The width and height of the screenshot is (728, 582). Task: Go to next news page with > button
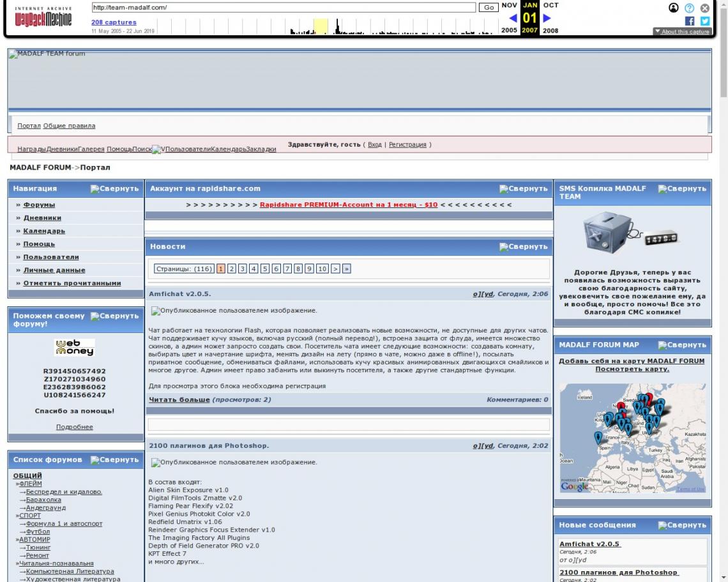tap(335, 269)
